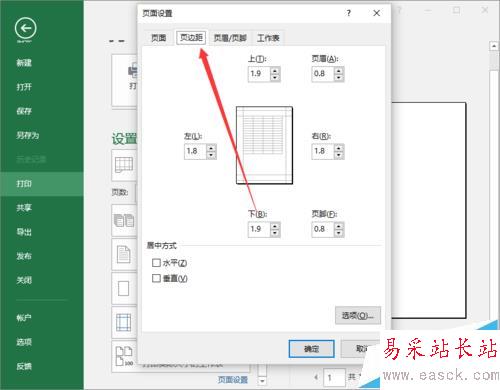Click the 页脚 margin input field
The height and width of the screenshot is (390, 500).
coord(322,229)
